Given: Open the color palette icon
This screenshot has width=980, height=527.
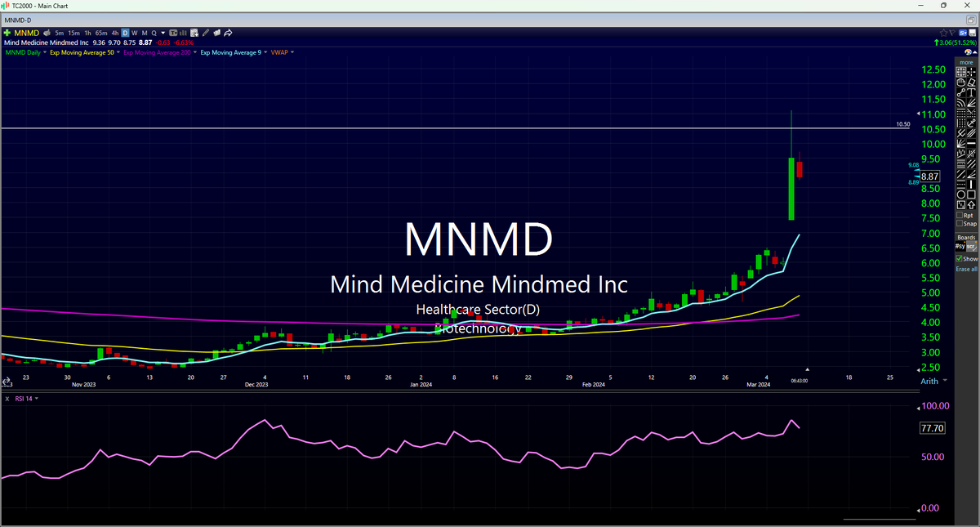Looking at the screenshot, I should 968,52.
